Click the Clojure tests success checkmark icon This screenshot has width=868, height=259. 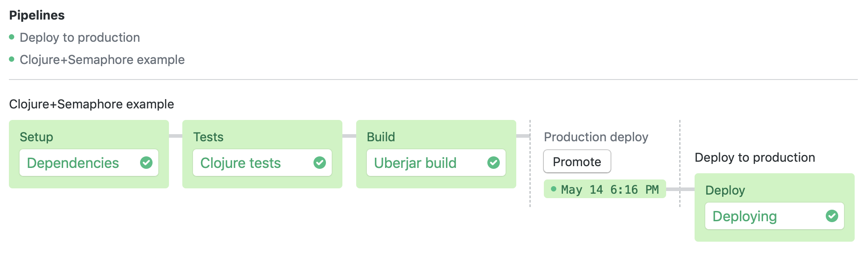[320, 163]
